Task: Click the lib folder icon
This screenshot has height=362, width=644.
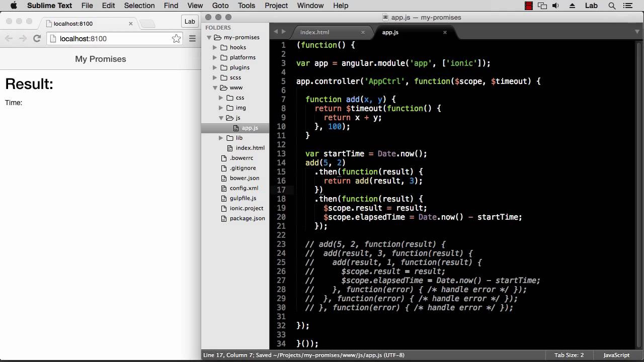Action: tap(230, 138)
